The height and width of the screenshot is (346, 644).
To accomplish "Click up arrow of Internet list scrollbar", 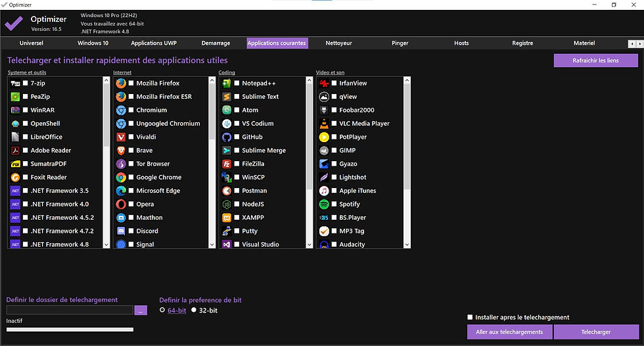I will click(x=212, y=80).
